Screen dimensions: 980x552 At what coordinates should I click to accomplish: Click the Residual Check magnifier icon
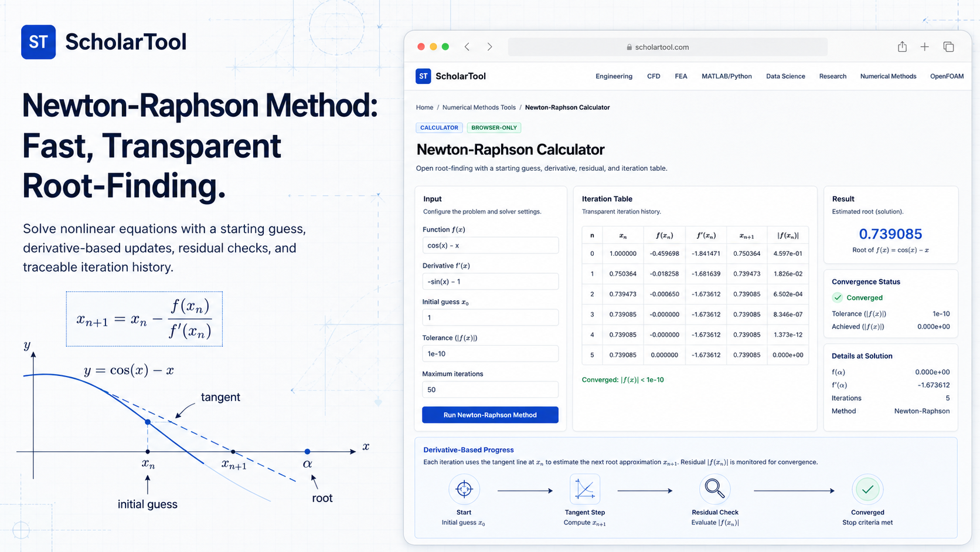[x=714, y=489]
